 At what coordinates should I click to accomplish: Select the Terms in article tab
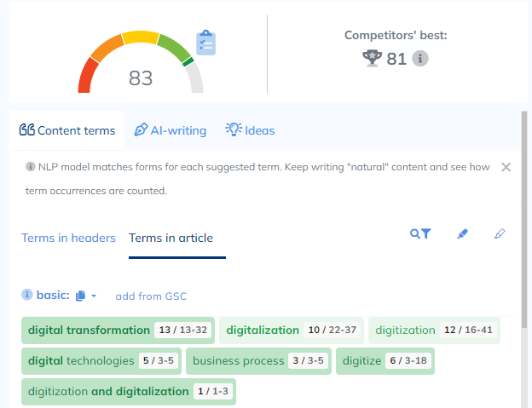171,238
